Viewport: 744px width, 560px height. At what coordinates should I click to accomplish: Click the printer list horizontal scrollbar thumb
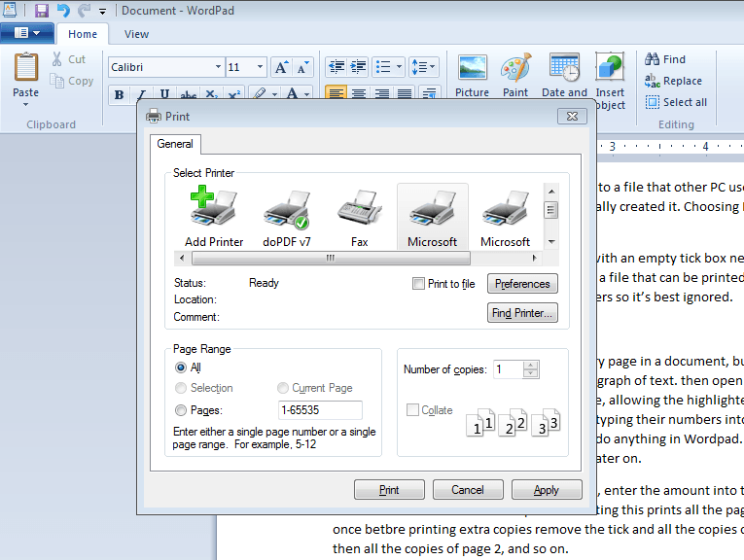click(331, 258)
